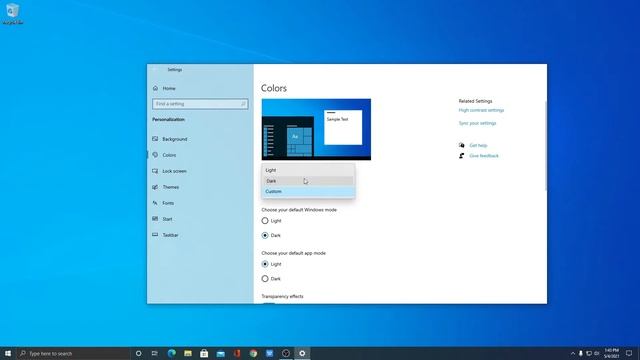Screen dimensions: 640x360
Task: Click the Personalization section label
Action: point(169,120)
